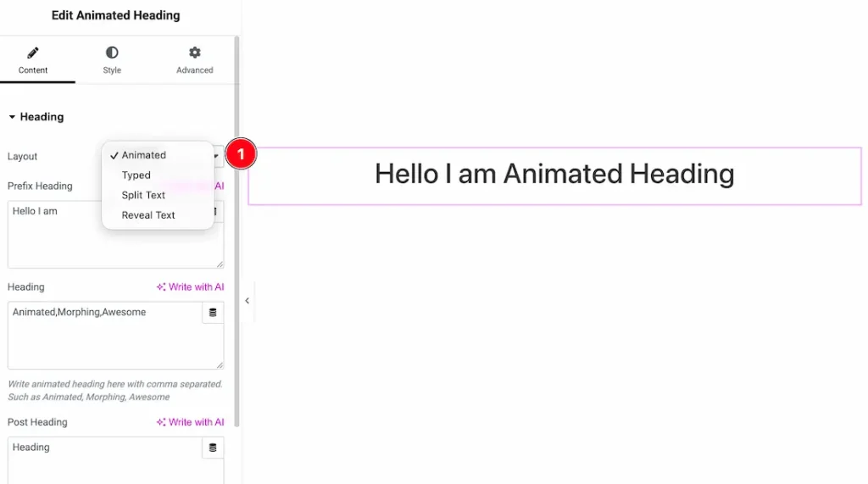Viewport: 868px width, 484px height.
Task: Pick Split Text layout option
Action: [x=143, y=195]
